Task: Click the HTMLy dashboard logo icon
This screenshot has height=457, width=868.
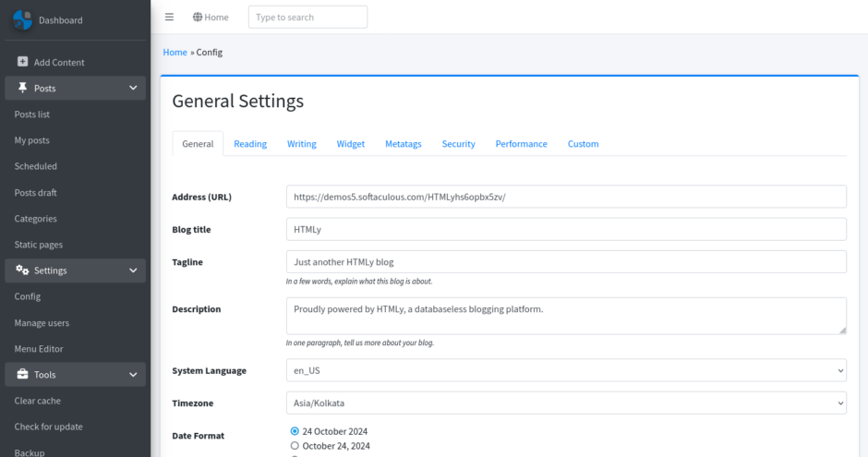Action: [x=23, y=20]
